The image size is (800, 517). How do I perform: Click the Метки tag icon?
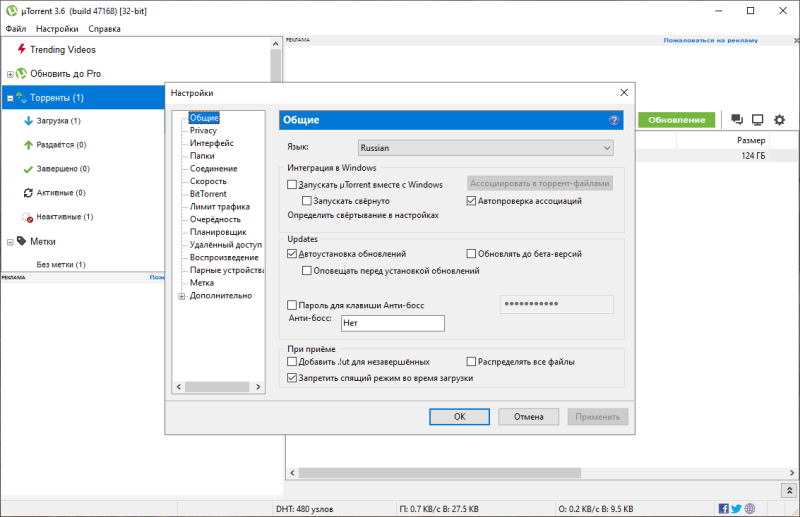[21, 241]
